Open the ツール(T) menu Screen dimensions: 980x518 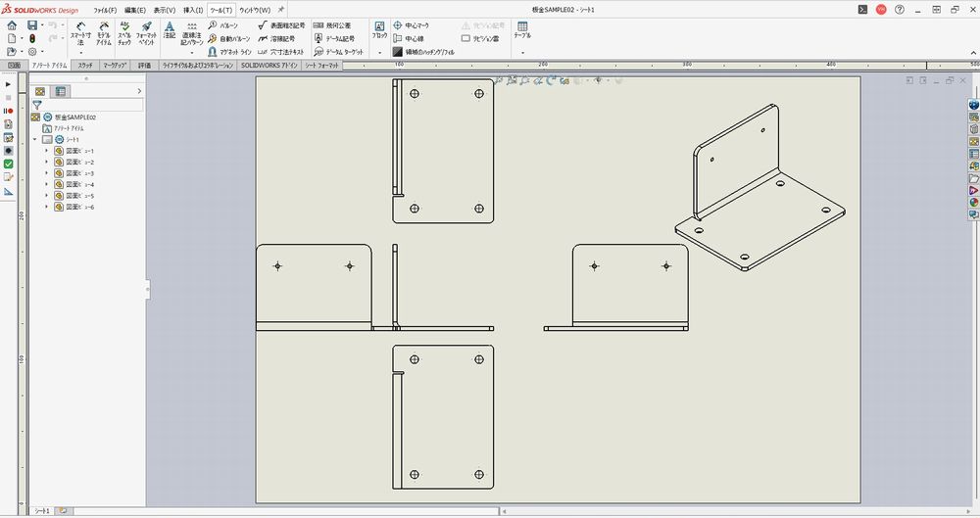tap(220, 10)
